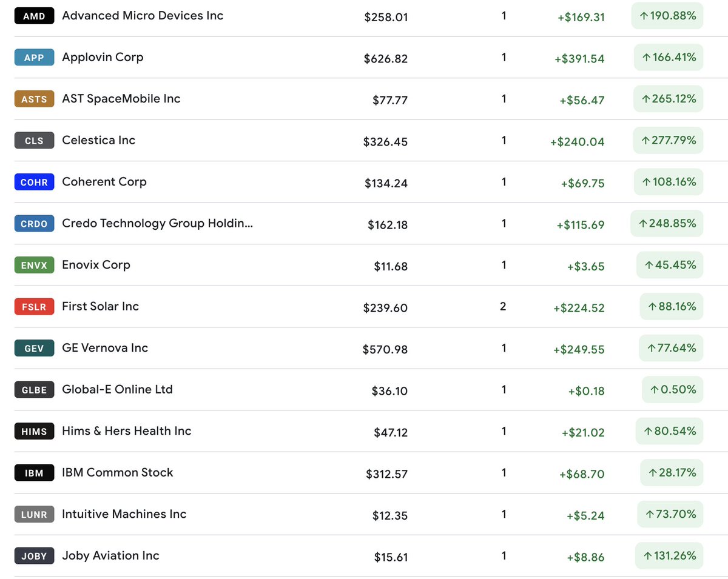
Task: Select Intuitive Machines Inc row name
Action: coord(124,514)
